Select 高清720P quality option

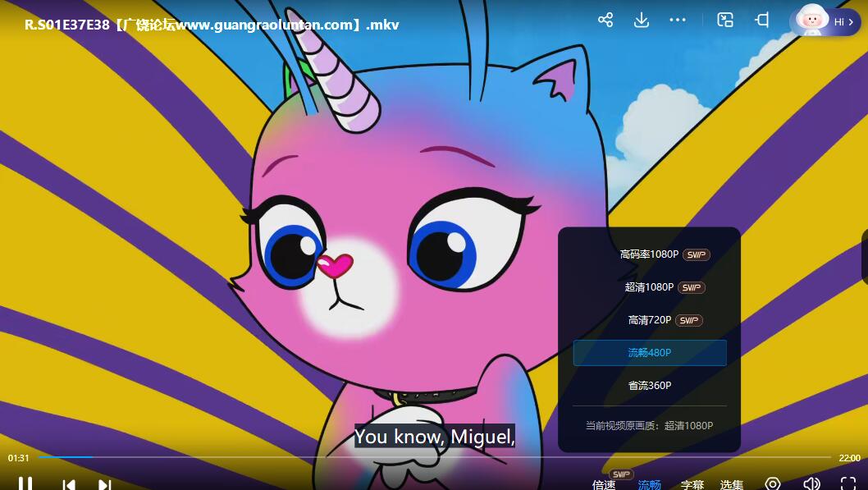point(649,320)
